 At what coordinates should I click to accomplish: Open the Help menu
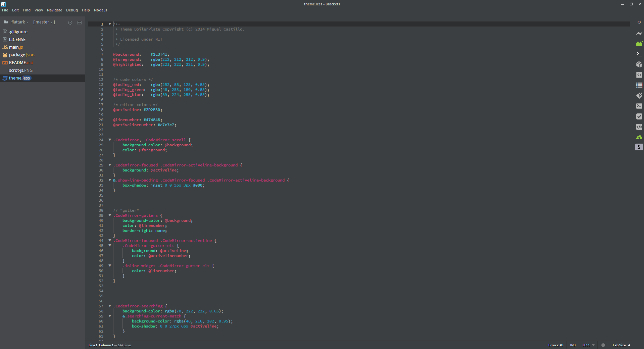86,10
